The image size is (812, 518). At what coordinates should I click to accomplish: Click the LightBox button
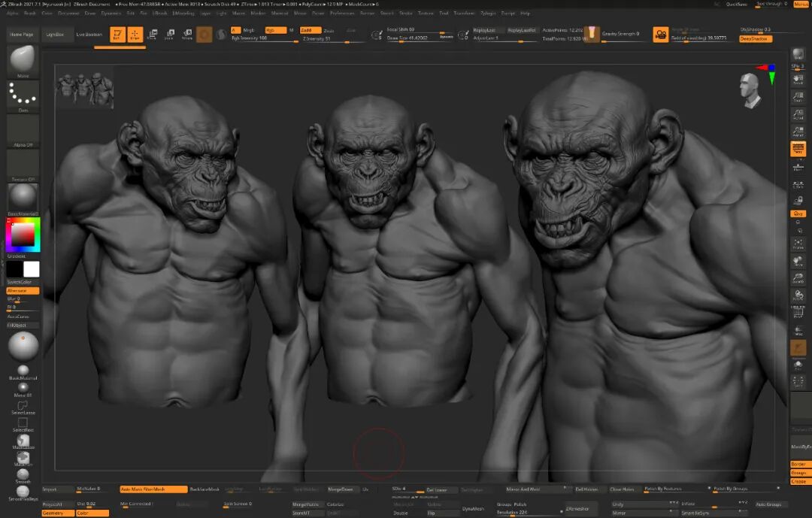[x=55, y=35]
